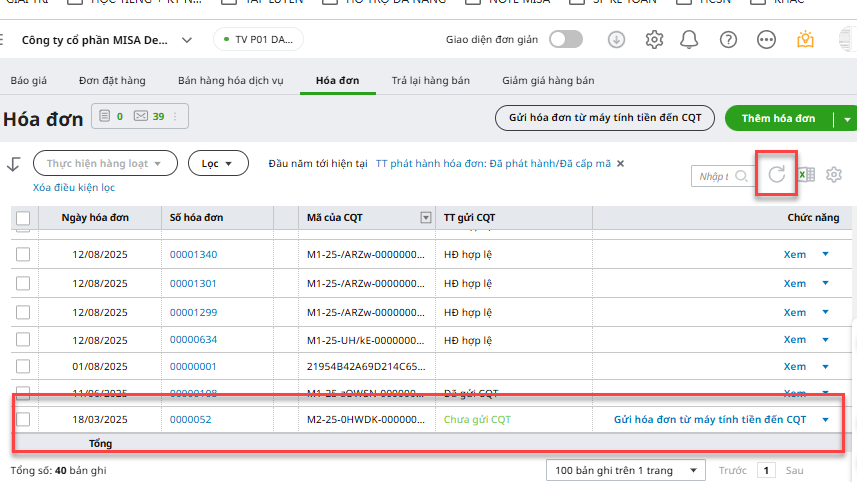Open invoice number 00001340 link
The height and width of the screenshot is (482, 857).
click(x=193, y=255)
